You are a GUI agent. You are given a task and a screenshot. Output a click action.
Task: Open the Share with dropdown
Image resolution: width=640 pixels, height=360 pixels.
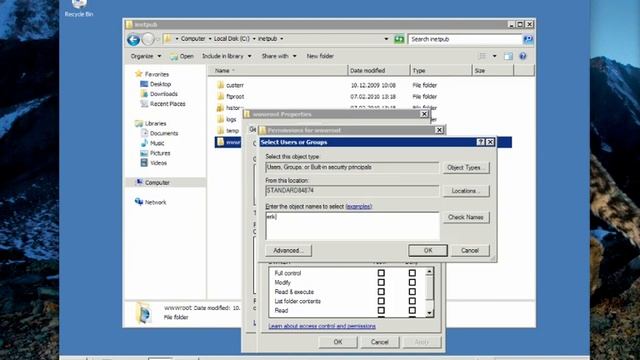pyautogui.click(x=279, y=56)
